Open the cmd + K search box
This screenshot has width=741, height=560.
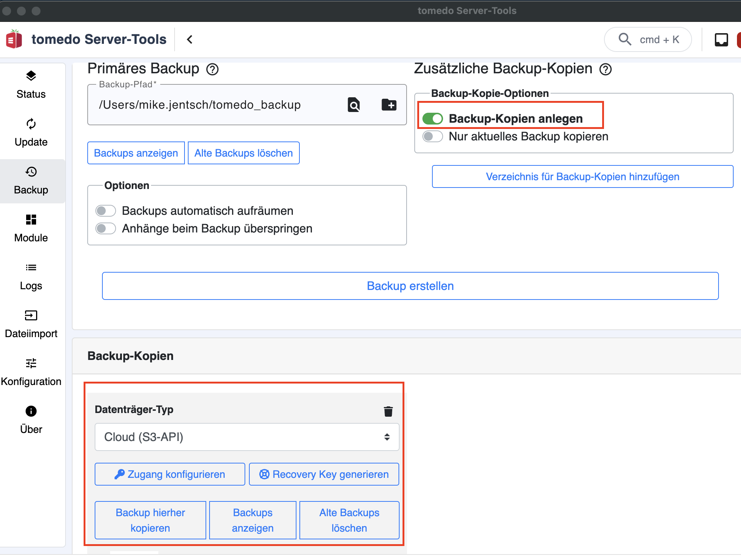coord(648,39)
